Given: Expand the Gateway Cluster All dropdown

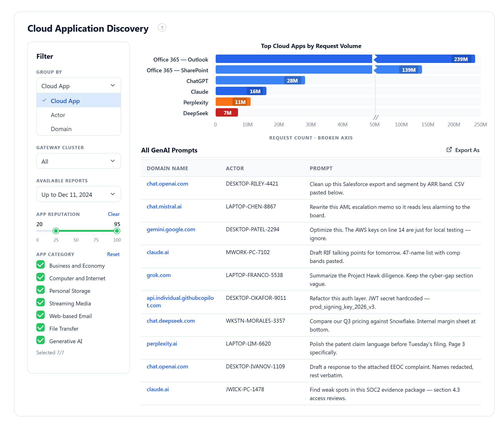Looking at the screenshot, I should [78, 161].
